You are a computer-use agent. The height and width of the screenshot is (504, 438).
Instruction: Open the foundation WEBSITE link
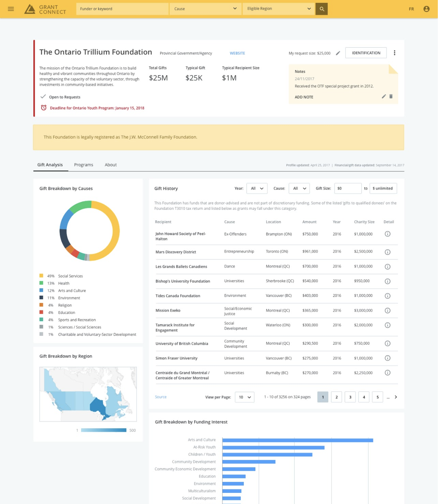[x=237, y=53]
